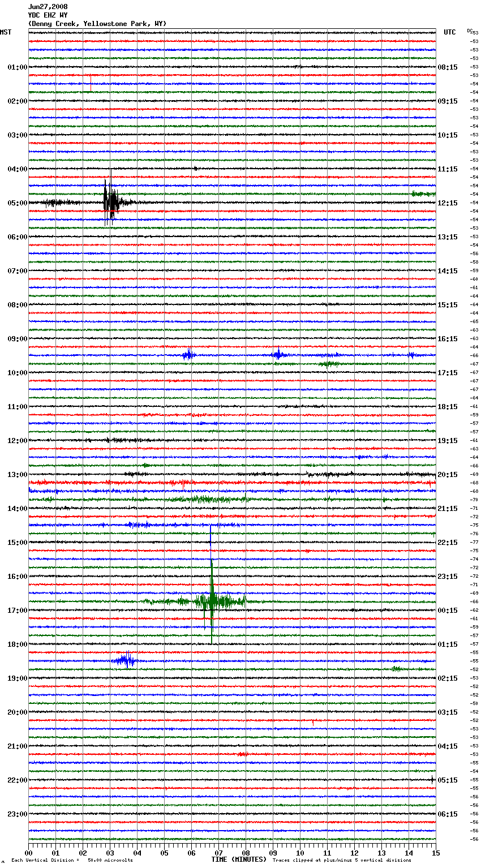Viewport: 481px width, 868px height.
Task: Click the blue seismic burst below 18:00
Action: tap(124, 660)
